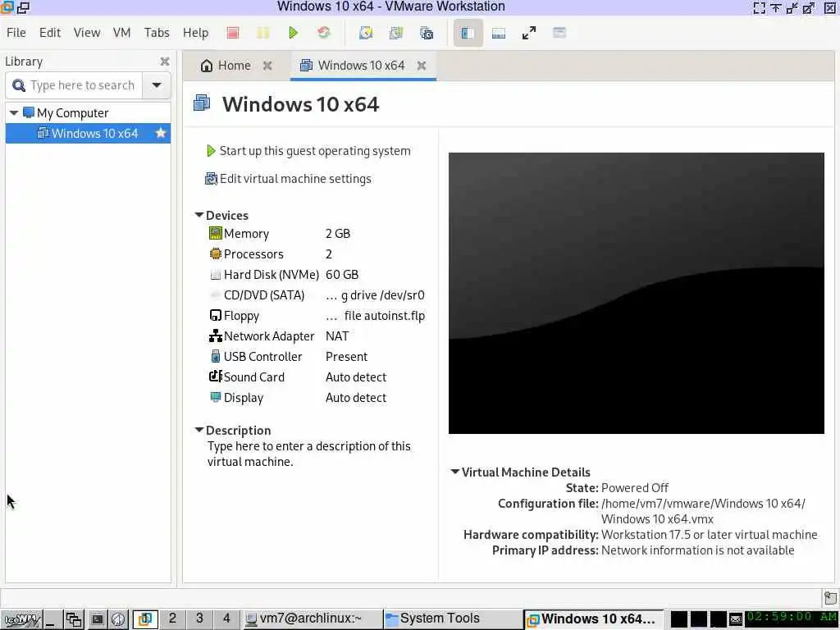Click the Processors device entry
Screen dimensions: 840x630
[246, 254]
